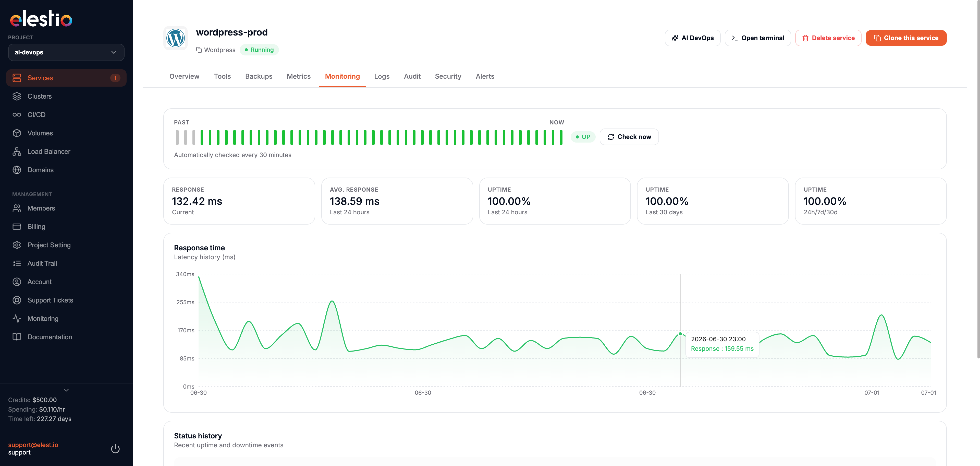Viewport: 980px width, 466px height.
Task: Click support@elest.io email link
Action: [x=33, y=445]
